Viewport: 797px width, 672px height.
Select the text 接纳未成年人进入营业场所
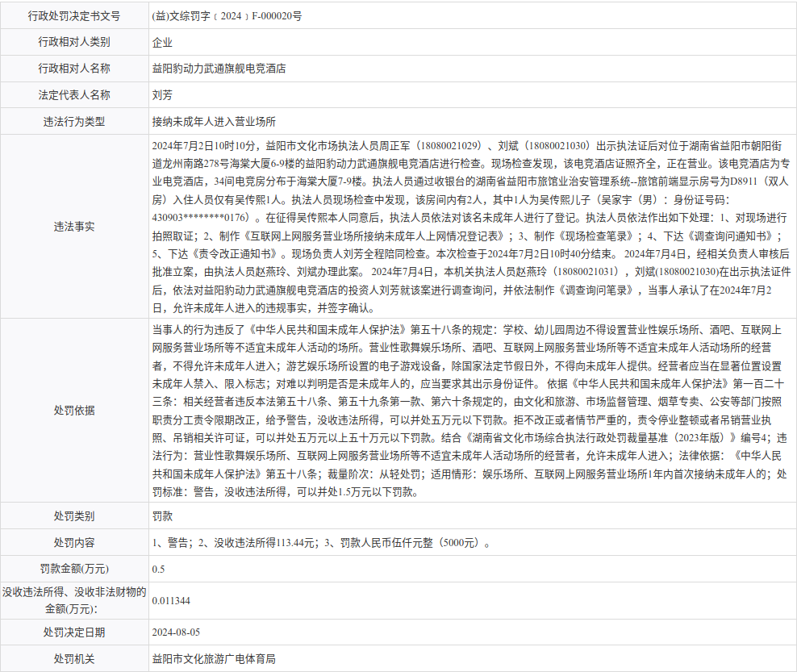click(214, 122)
